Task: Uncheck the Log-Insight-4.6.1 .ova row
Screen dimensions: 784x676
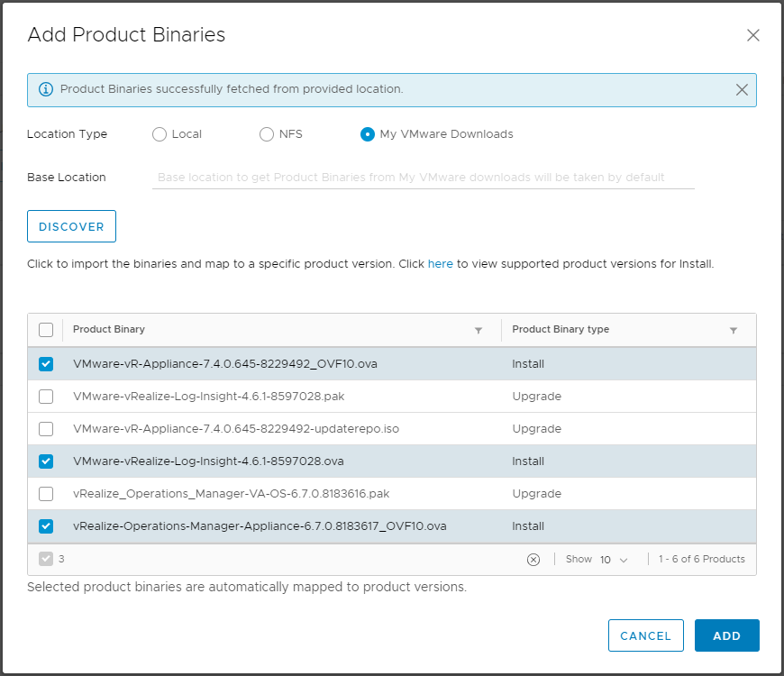Action: click(46, 461)
